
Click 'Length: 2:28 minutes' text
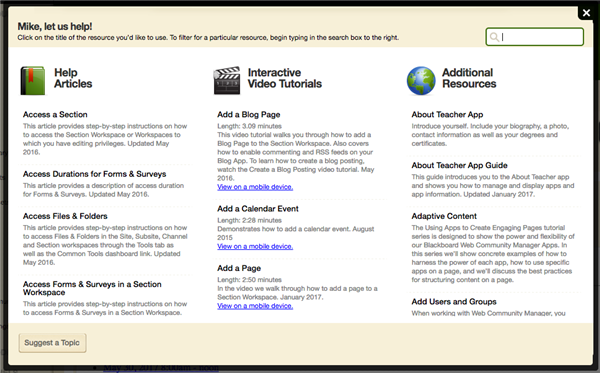tap(249, 220)
